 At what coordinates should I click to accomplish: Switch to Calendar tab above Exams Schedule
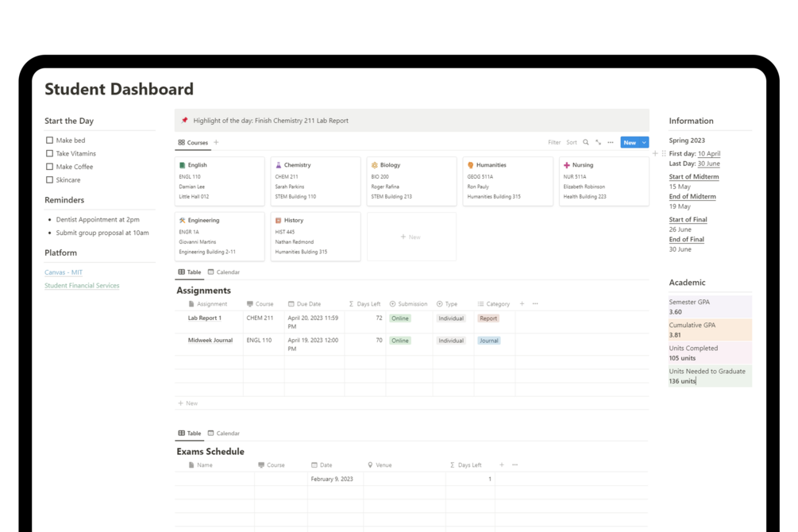223,434
